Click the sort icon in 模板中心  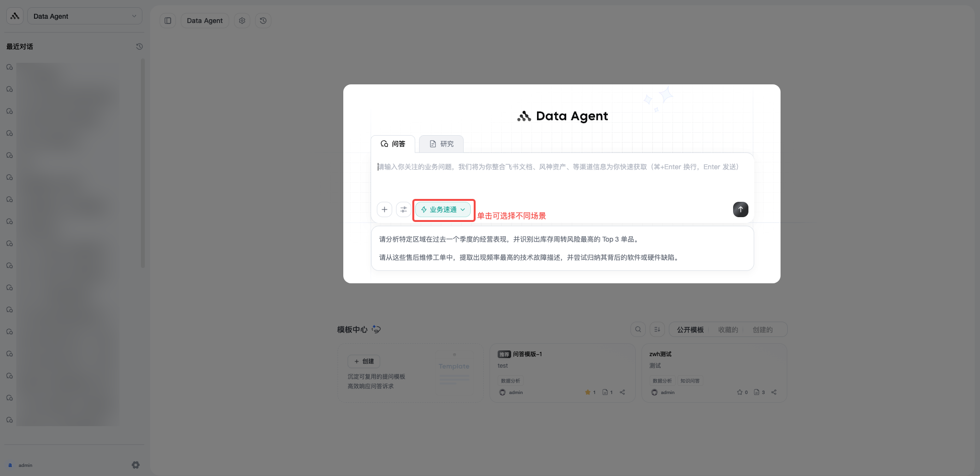[657, 329]
